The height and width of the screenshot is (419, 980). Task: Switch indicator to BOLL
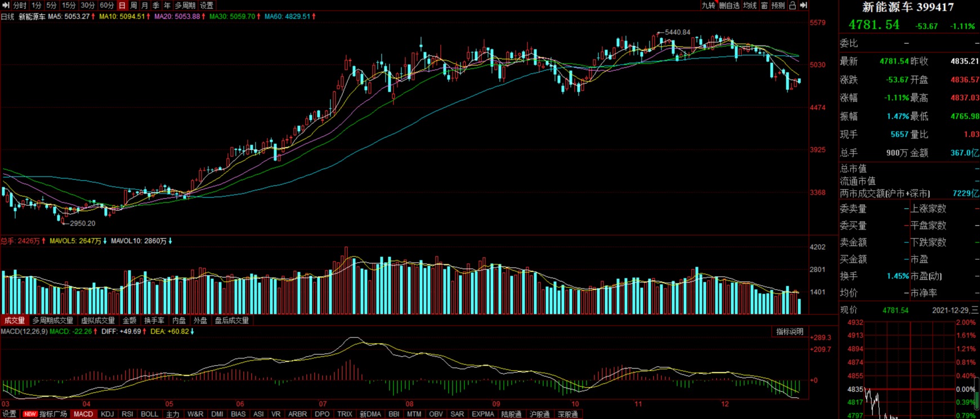150,414
